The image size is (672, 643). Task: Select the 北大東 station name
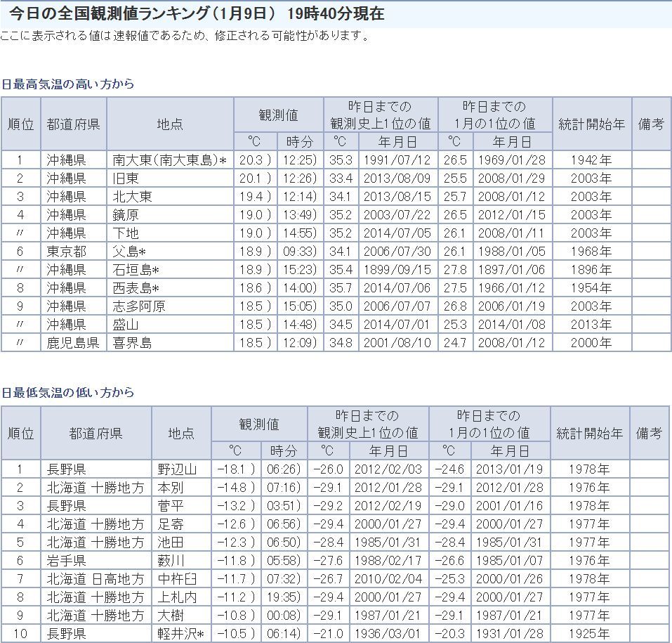pos(132,197)
